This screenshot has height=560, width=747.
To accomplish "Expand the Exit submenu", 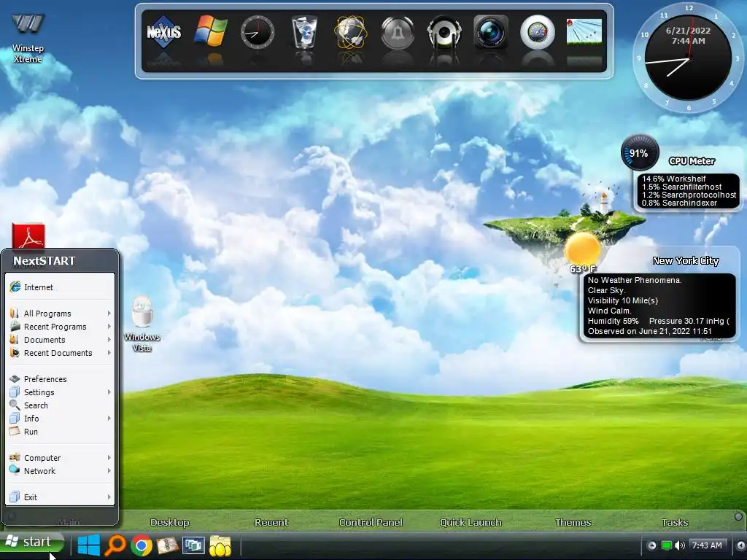I will (60, 497).
